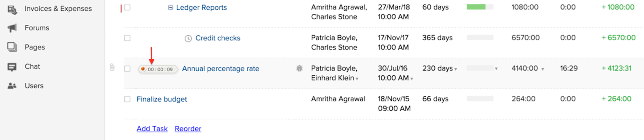
Task: Open assignee dropdown next to Einhard Klein
Action: [x=357, y=79]
